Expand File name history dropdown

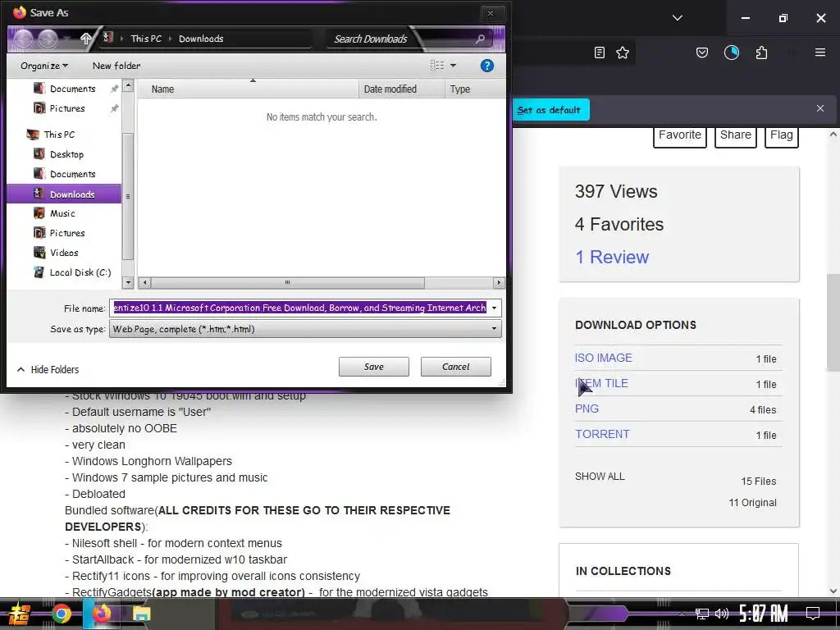[x=495, y=308]
